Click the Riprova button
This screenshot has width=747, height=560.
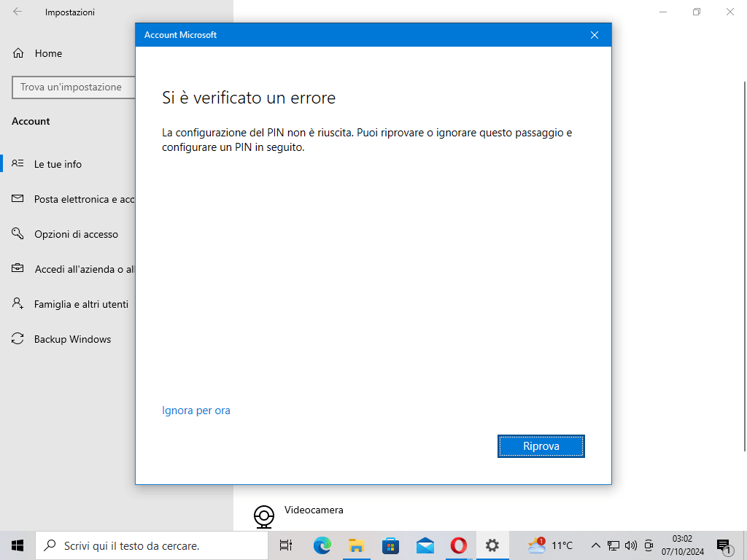point(541,446)
